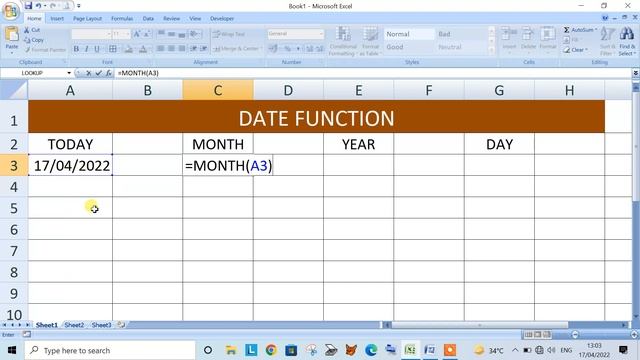The image size is (640, 360).
Task: Open Chrome from the taskbar
Action: [x=271, y=350]
